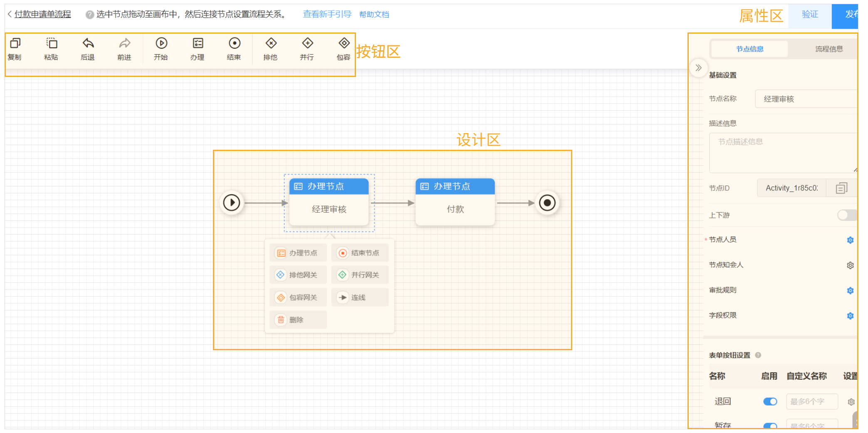Screen dimensions: 868x433
Task: Choose 删除 in the node popup menu
Action: point(297,320)
